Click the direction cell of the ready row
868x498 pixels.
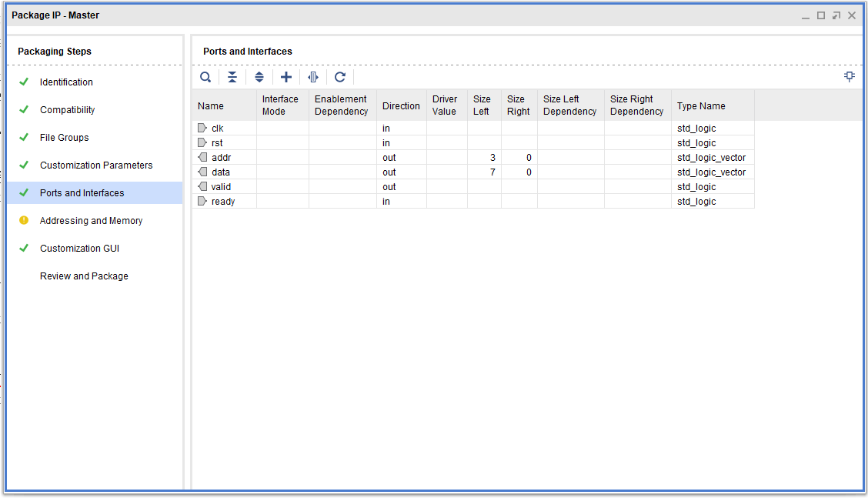402,202
